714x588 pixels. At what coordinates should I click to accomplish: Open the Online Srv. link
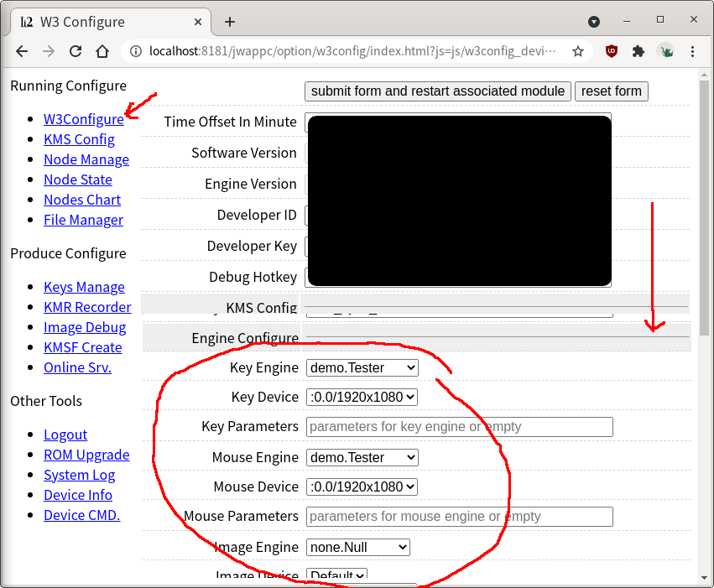pyautogui.click(x=77, y=367)
